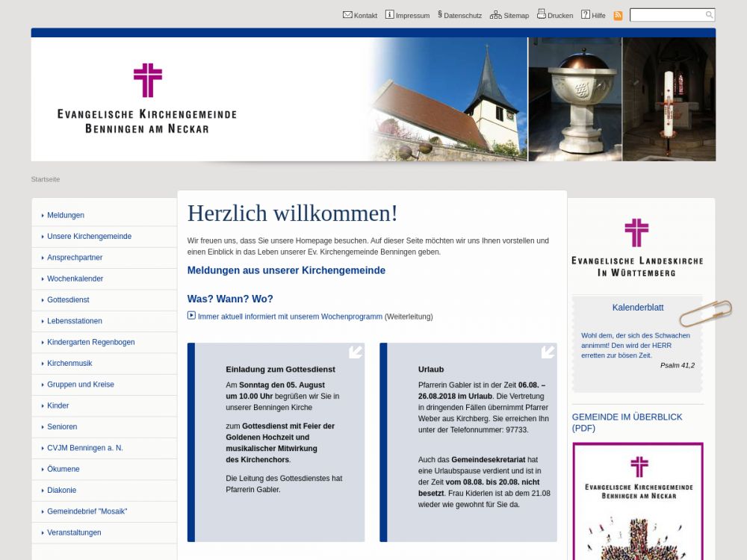
Task: Open the orange RSS feed icon
Action: (x=618, y=15)
